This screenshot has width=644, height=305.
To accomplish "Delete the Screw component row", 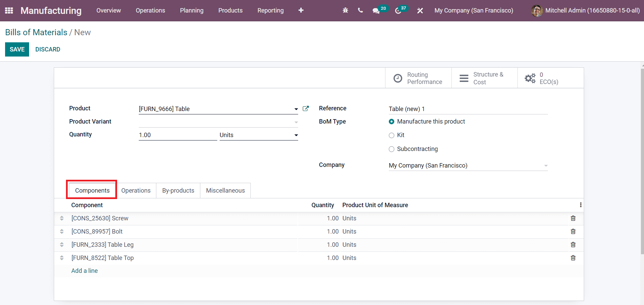I will pyautogui.click(x=573, y=218).
